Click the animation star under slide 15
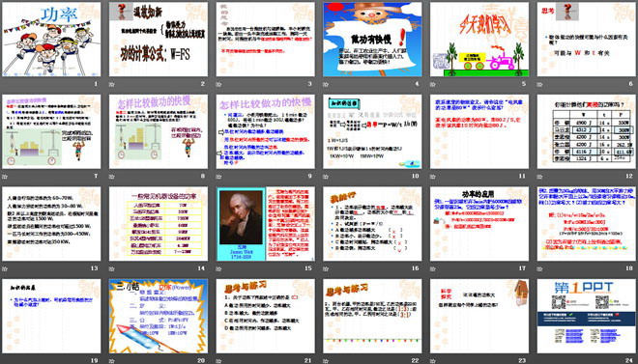 tap(218, 268)
